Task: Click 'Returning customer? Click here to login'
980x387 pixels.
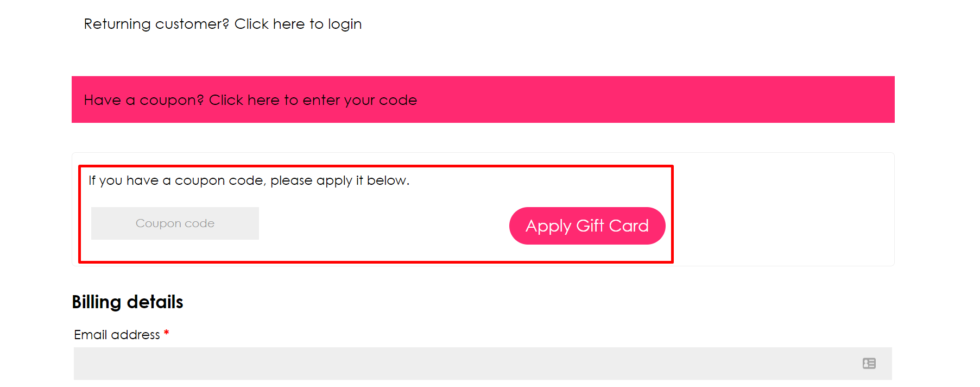Action: pyautogui.click(x=223, y=24)
